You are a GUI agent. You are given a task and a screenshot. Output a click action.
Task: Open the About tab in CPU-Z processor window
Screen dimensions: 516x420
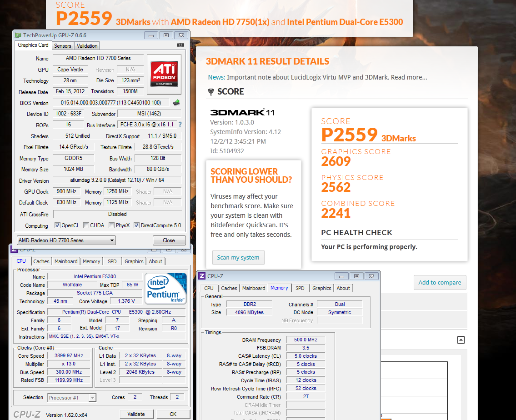[155, 261]
